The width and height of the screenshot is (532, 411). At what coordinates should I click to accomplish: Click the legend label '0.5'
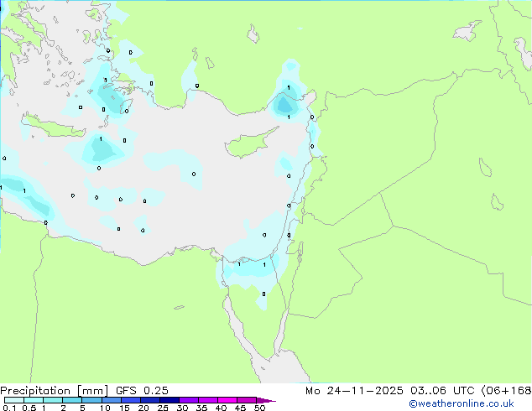point(29,408)
